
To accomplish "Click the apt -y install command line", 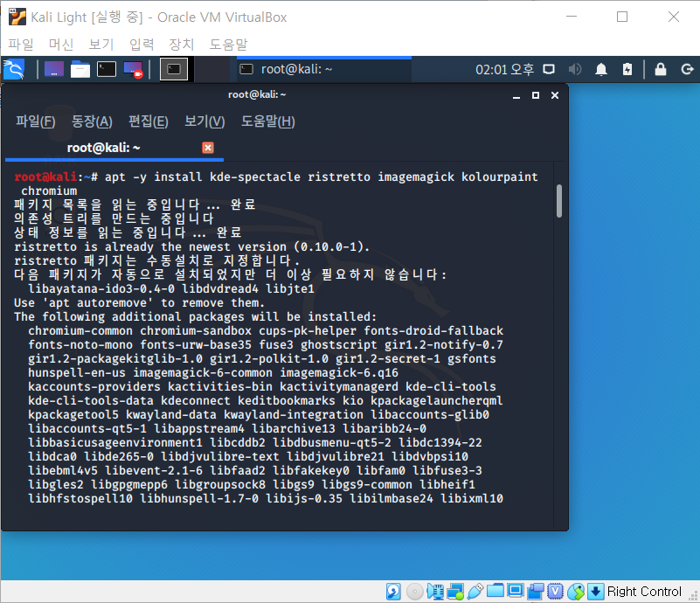I will [276, 184].
